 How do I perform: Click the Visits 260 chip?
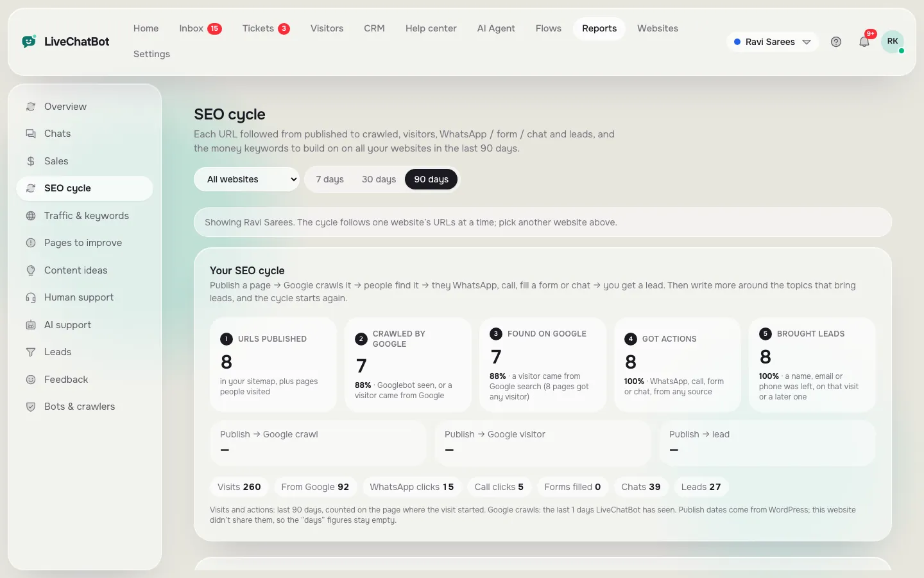239,487
